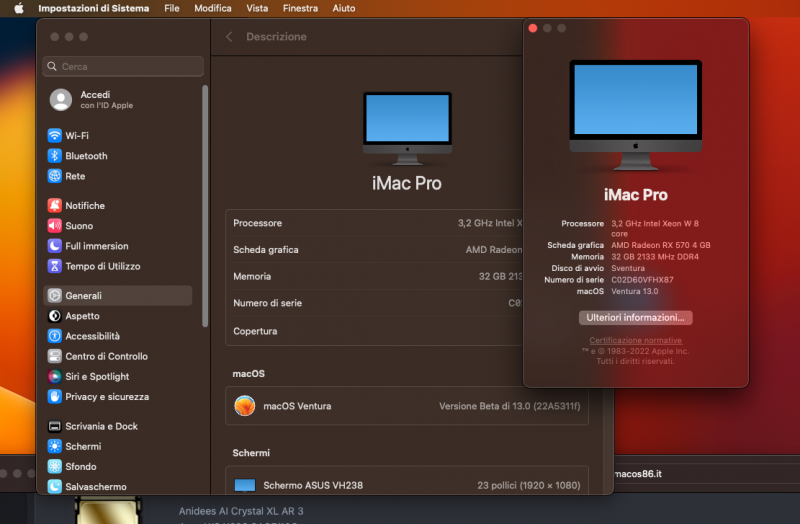Open the Finestra menu
The width and height of the screenshot is (800, 524).
pyautogui.click(x=300, y=8)
